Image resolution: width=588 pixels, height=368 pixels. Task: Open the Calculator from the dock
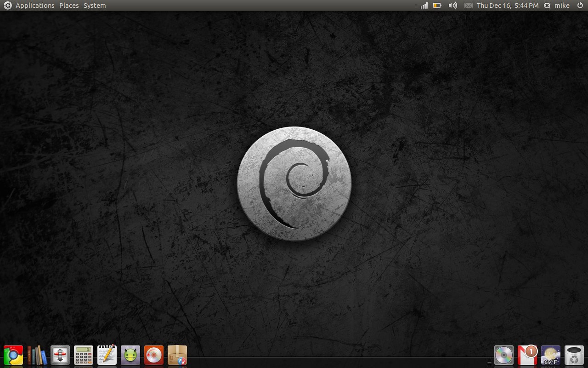coord(84,355)
